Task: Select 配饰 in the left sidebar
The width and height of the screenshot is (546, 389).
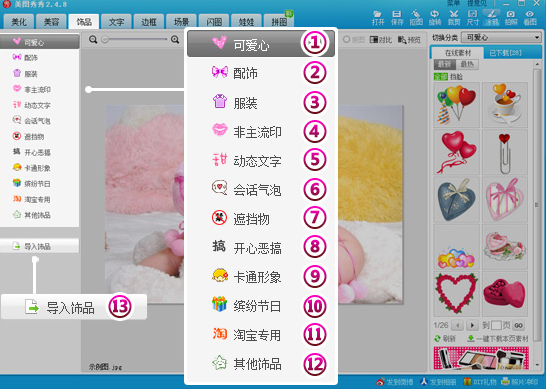Action: pyautogui.click(x=39, y=57)
